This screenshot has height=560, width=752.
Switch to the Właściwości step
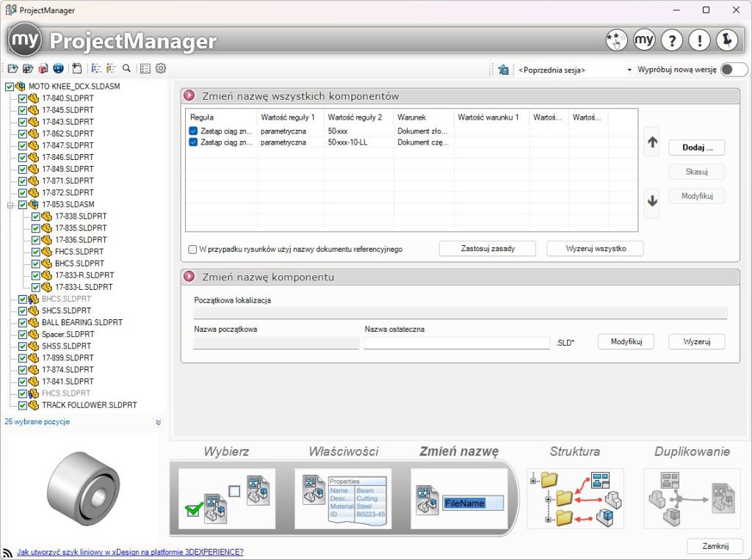pos(343,498)
